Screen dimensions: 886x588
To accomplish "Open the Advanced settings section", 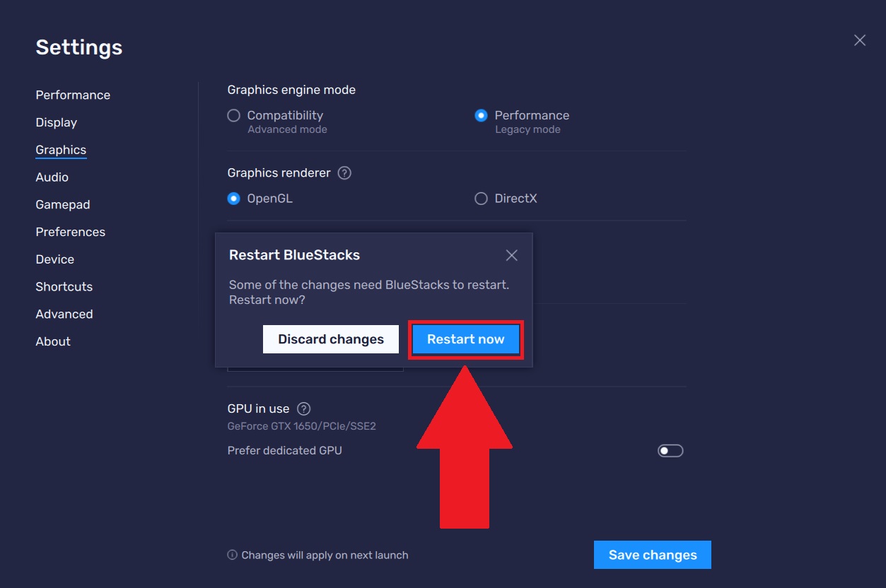I will (x=64, y=314).
